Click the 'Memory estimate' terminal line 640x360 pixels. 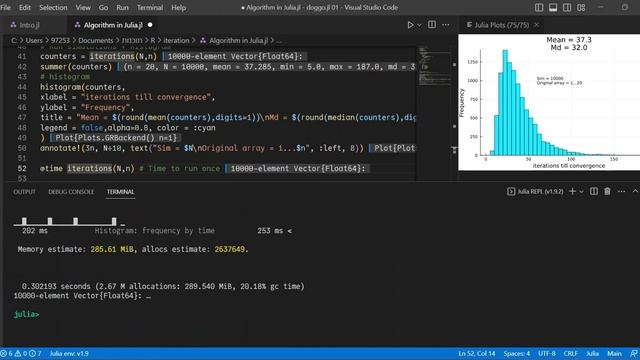coord(133,249)
